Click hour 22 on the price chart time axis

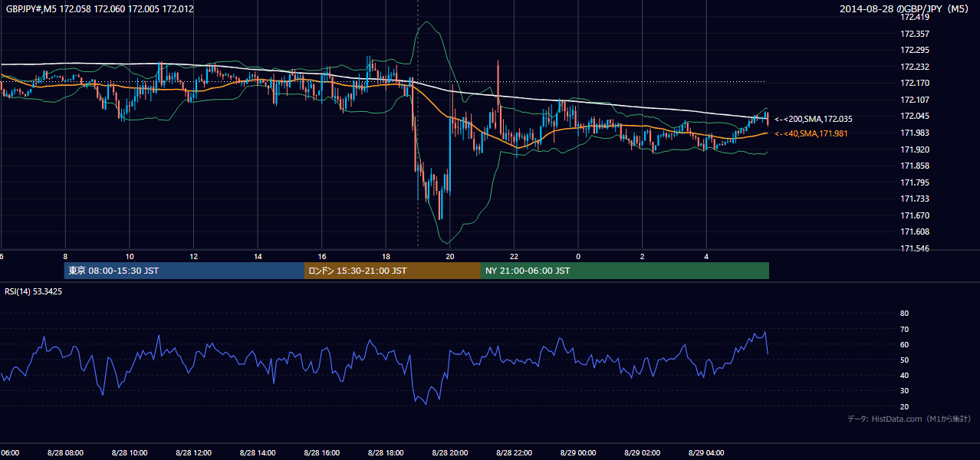tap(514, 256)
